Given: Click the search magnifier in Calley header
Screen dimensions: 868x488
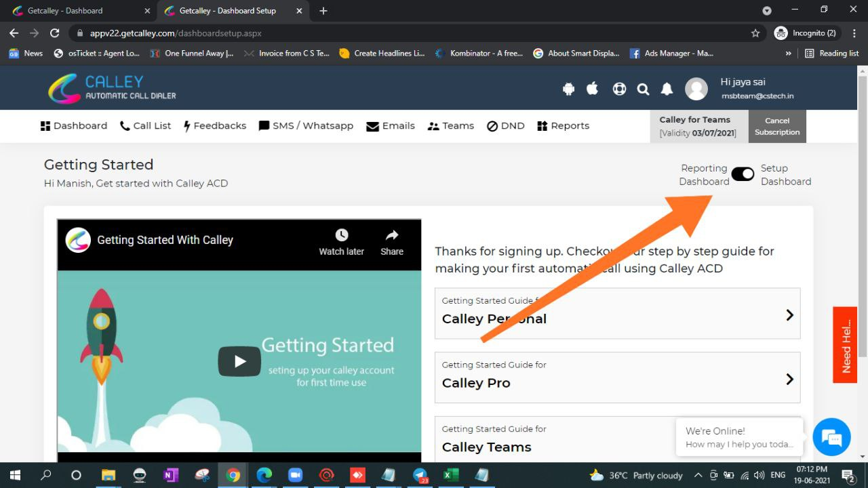Looking at the screenshot, I should coord(643,89).
